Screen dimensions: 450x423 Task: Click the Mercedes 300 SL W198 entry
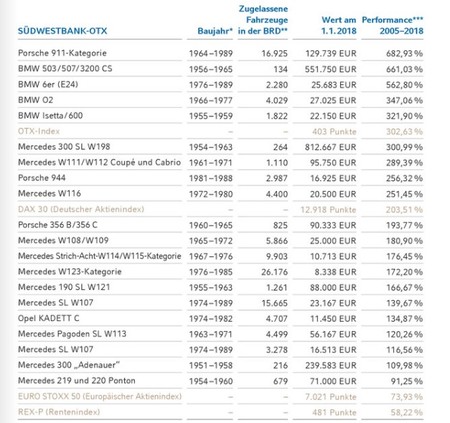(x=64, y=147)
